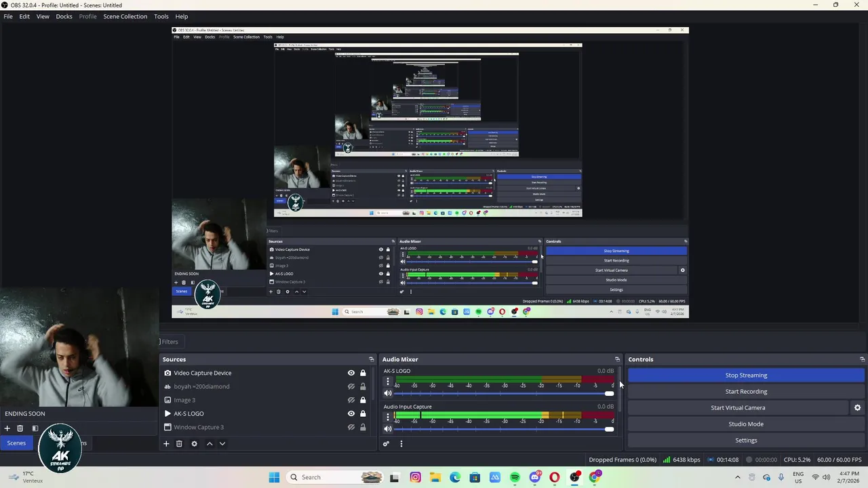Screen dimensions: 868x488
Task: Pop out the Controls dock
Action: tap(862, 359)
